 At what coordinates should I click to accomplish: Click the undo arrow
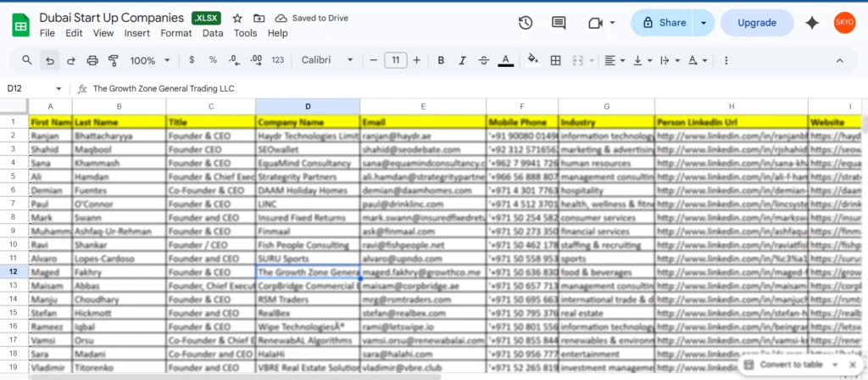click(x=50, y=60)
